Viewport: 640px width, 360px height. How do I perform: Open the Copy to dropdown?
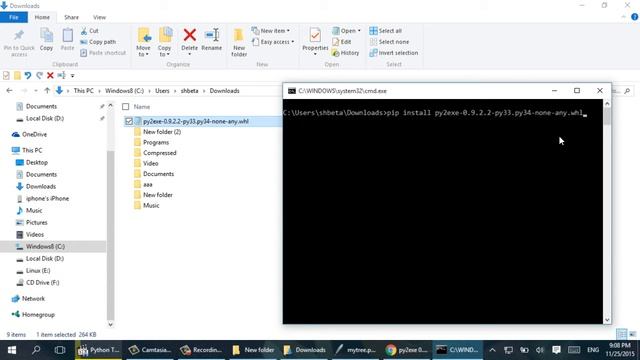(164, 43)
